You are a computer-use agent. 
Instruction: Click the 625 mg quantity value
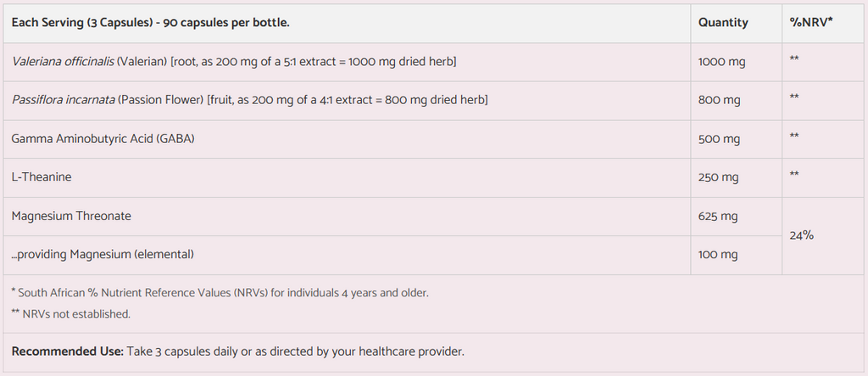point(718,216)
